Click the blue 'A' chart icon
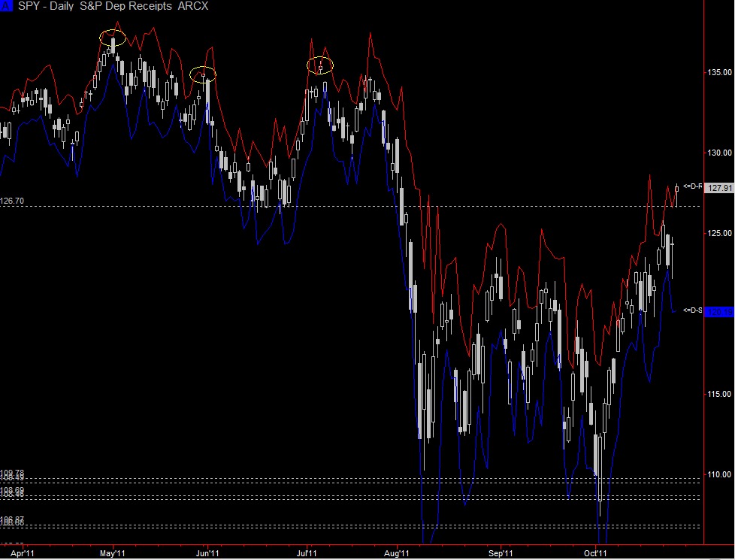 [6, 5]
